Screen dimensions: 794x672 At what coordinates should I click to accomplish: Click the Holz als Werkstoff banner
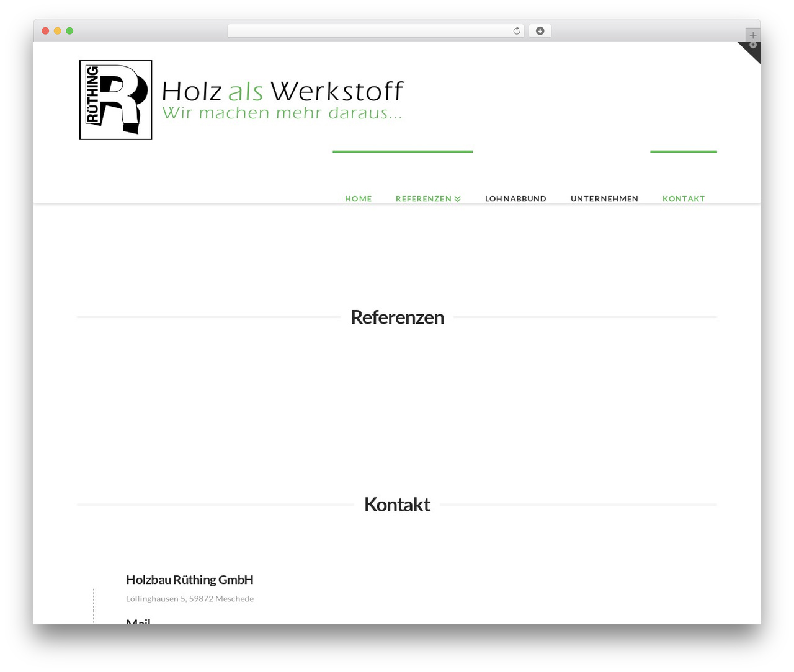282,91
